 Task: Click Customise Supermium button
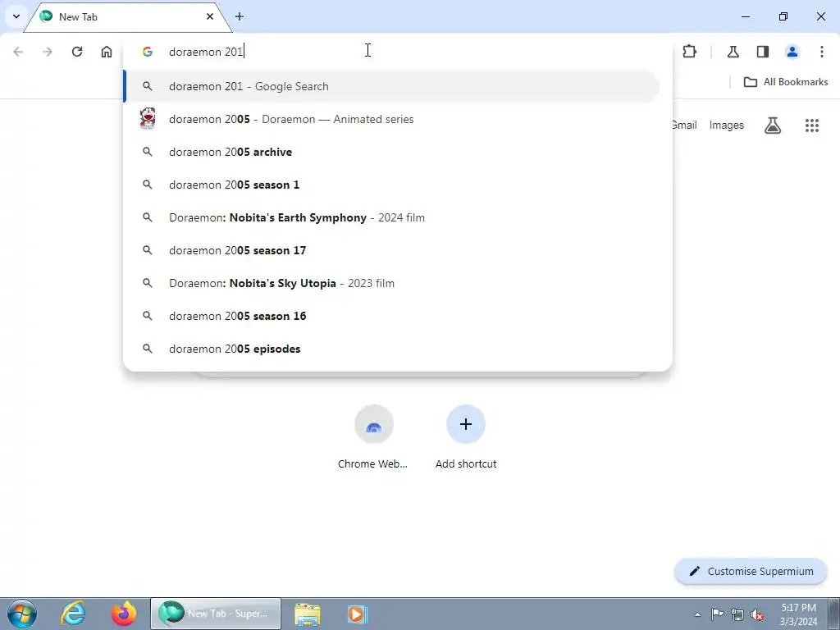(x=751, y=571)
